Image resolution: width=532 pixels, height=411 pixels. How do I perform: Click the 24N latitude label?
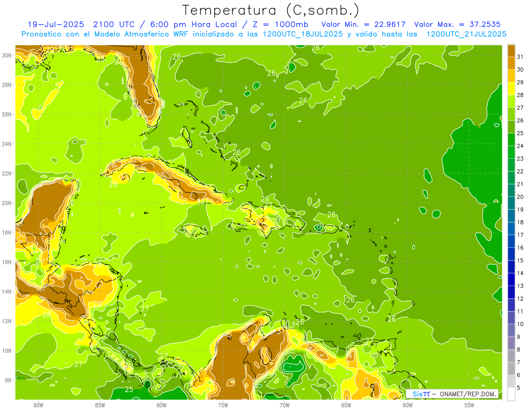tap(7, 144)
